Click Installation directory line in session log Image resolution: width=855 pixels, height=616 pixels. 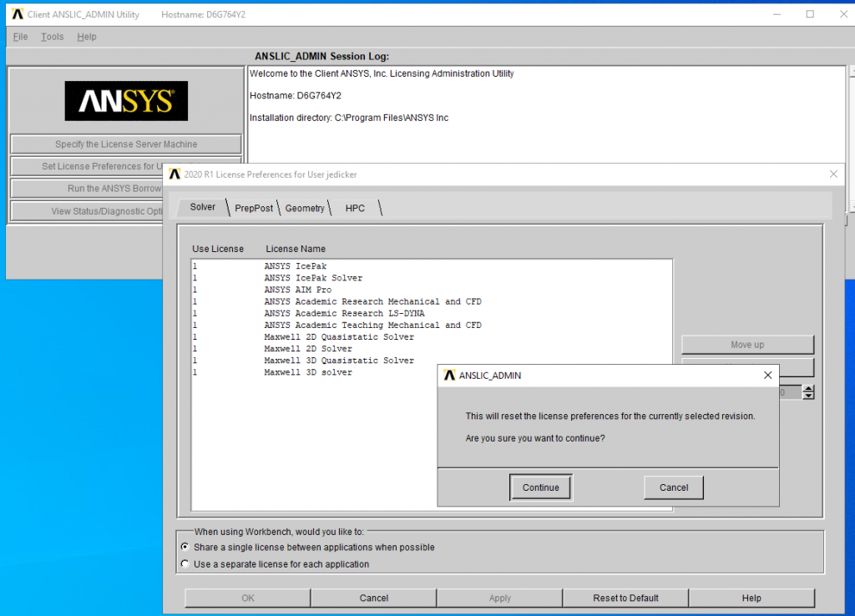pyautogui.click(x=349, y=118)
